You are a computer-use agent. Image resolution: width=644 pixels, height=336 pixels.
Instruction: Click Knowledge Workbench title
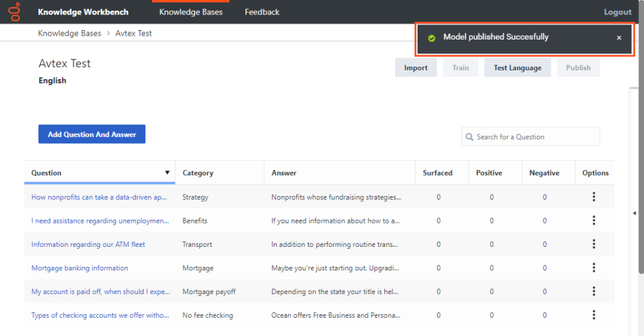(83, 13)
